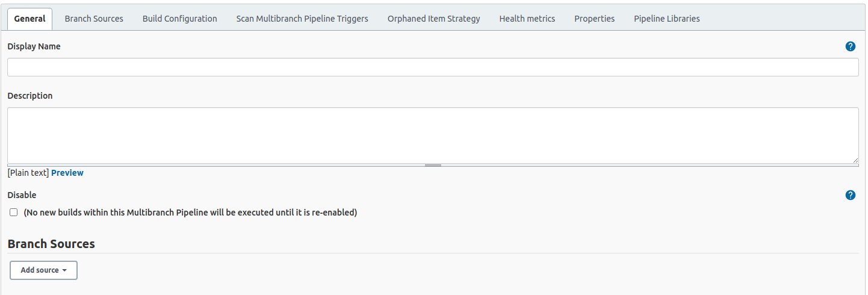Grab the Description resize bar handle
The width and height of the screenshot is (868, 295).
433,165
